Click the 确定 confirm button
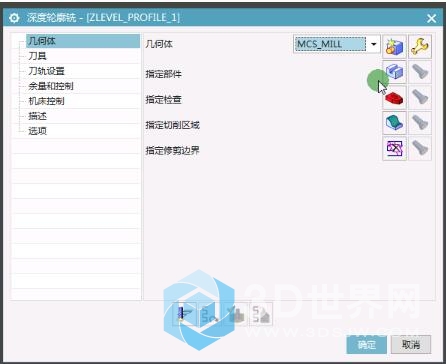446x364 pixels. (x=367, y=345)
